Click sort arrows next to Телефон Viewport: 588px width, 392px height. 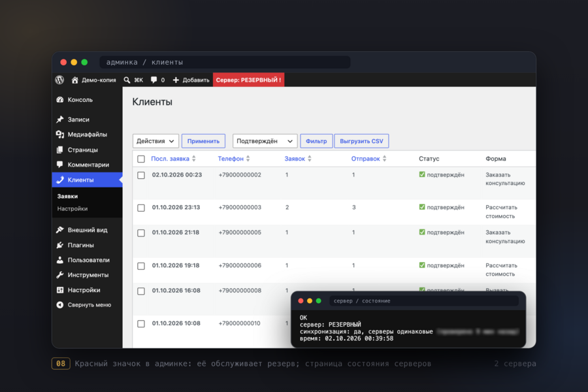pos(248,159)
